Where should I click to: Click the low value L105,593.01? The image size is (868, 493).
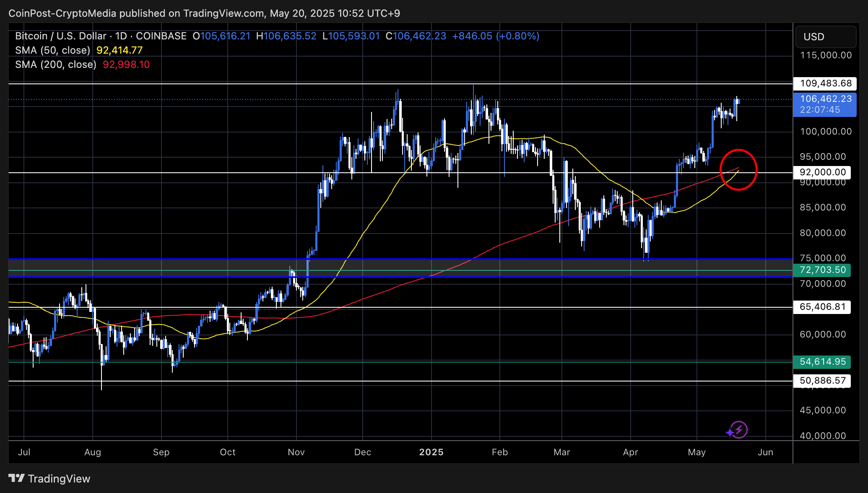coord(351,36)
